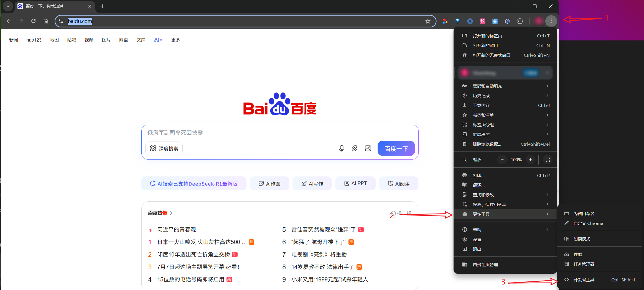Click the profile avatar in toolbar
Image resolution: width=644 pixels, height=290 pixels.
538,21
